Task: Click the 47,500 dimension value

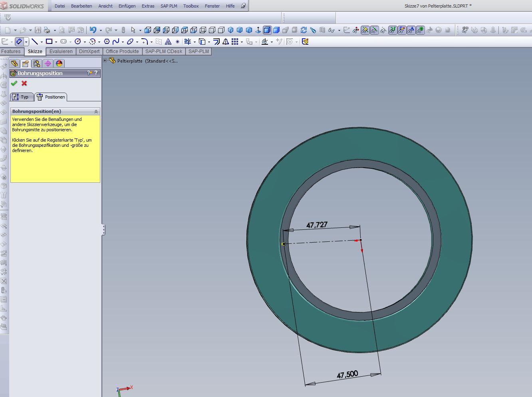Action: point(347,375)
